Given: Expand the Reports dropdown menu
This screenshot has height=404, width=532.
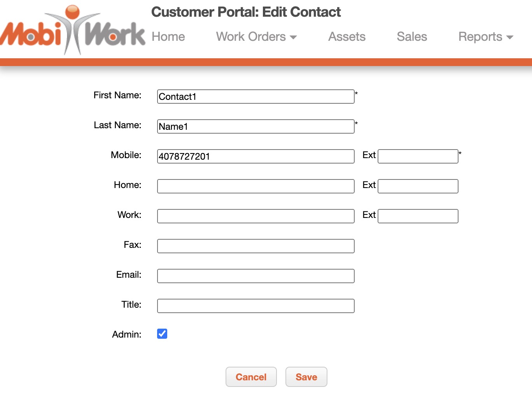Looking at the screenshot, I should (486, 37).
